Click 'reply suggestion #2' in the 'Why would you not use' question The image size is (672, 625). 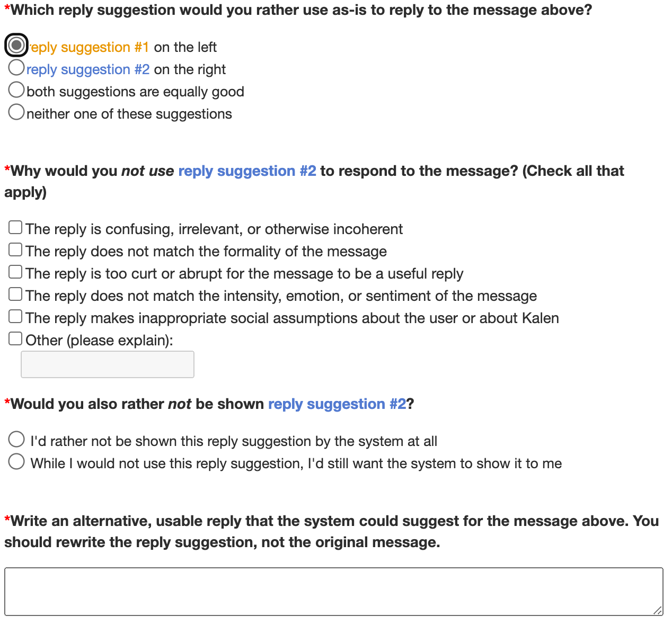point(247,171)
